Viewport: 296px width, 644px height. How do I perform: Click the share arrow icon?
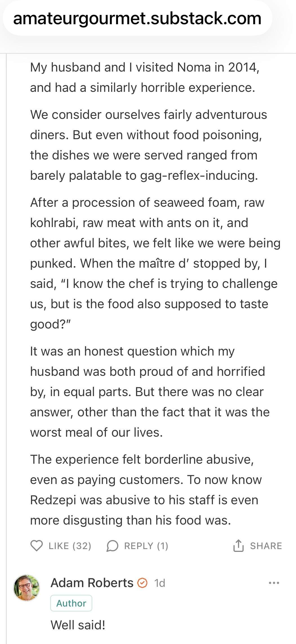238,546
